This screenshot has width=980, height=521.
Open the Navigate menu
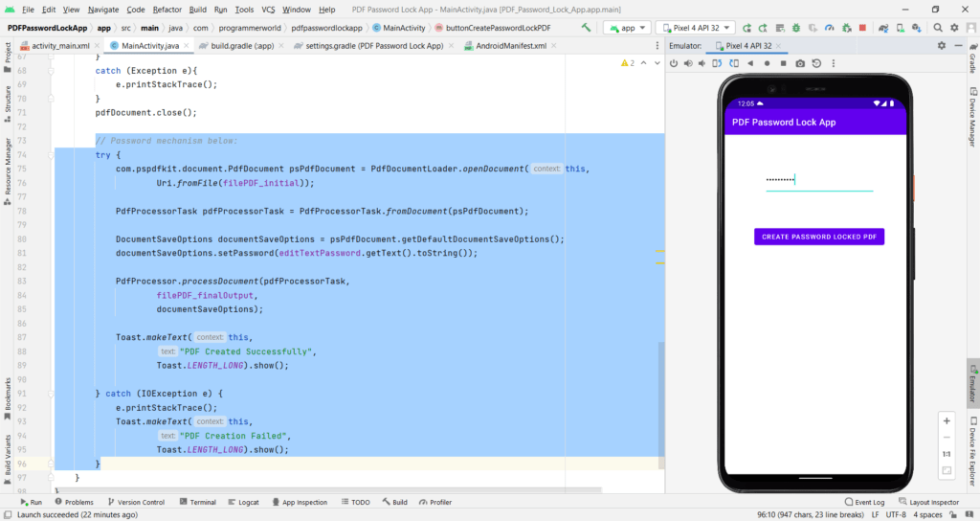coord(103,10)
